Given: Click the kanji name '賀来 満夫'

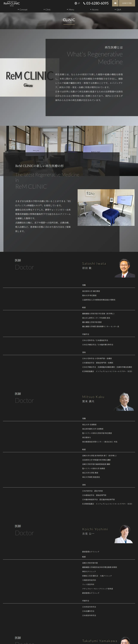Looking at the screenshot, I should coord(88,401).
